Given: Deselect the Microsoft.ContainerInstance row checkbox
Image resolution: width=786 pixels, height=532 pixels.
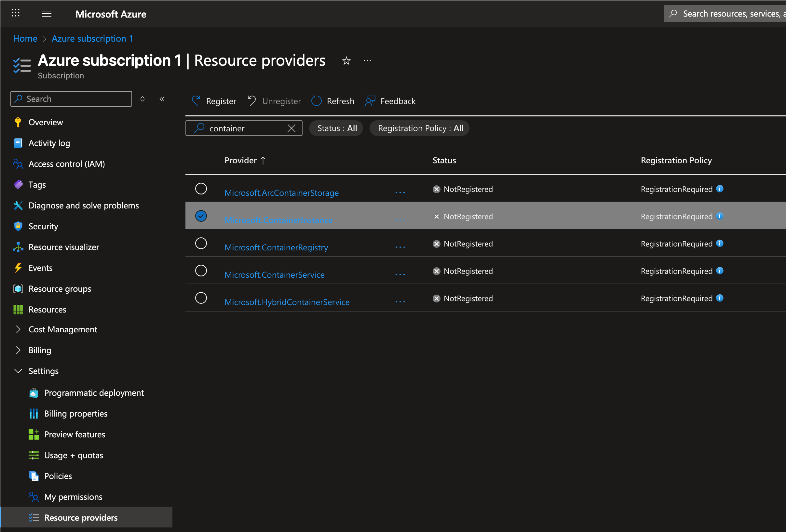Looking at the screenshot, I should (201, 216).
